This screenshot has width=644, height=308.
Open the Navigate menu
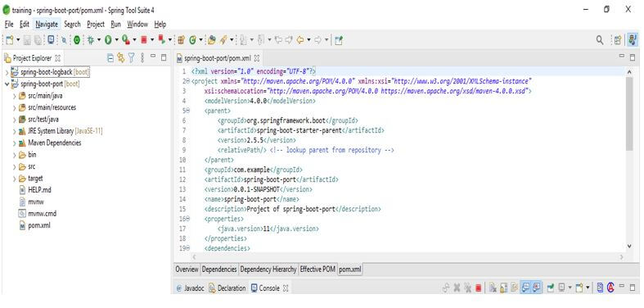pos(47,25)
